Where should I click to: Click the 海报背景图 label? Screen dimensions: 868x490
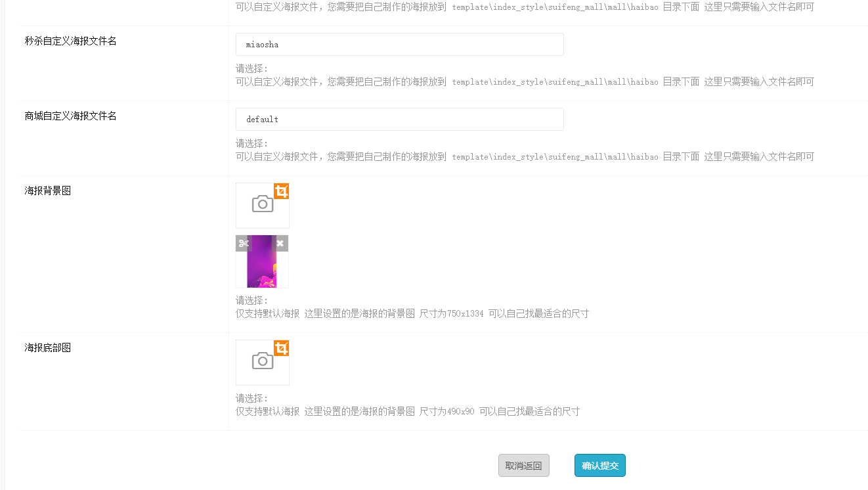pos(48,190)
